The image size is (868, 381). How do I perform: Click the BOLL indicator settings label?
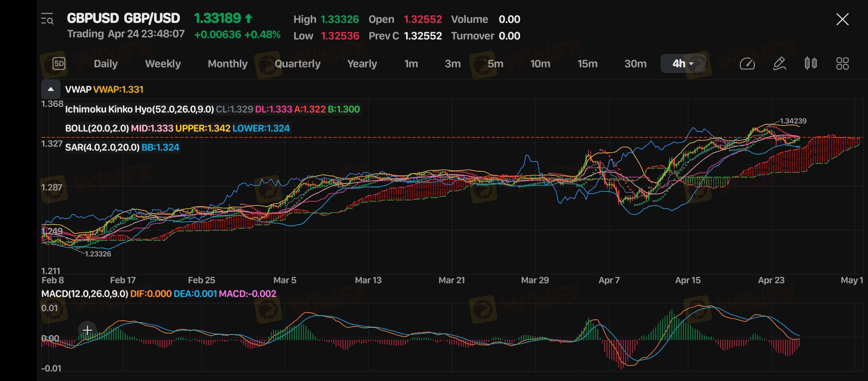97,128
